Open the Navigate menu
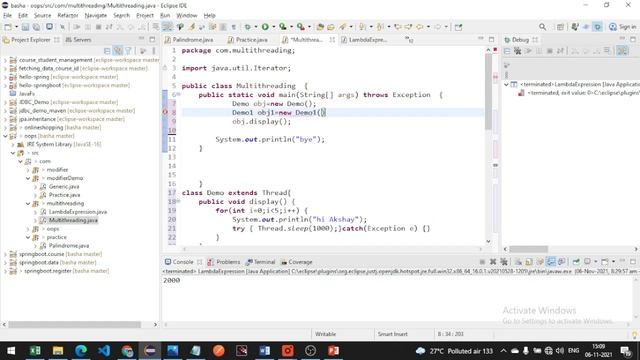This screenshot has height=360, width=640. [96, 16]
